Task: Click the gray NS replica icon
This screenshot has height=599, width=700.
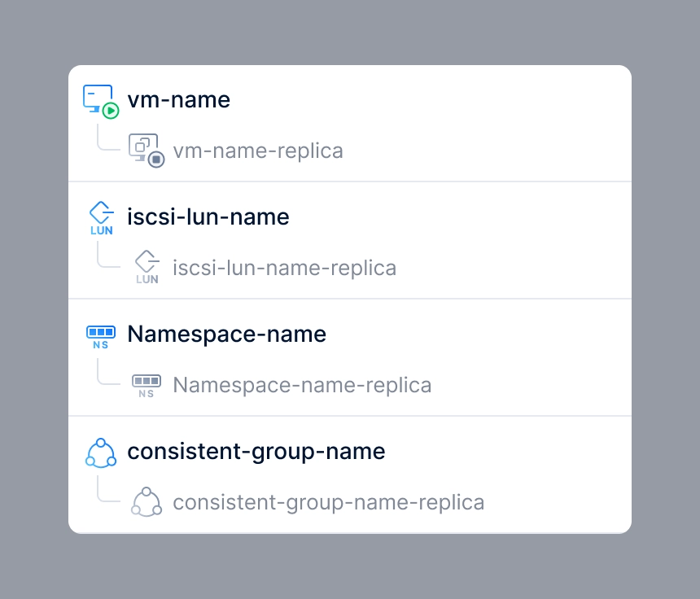Action: click(147, 385)
